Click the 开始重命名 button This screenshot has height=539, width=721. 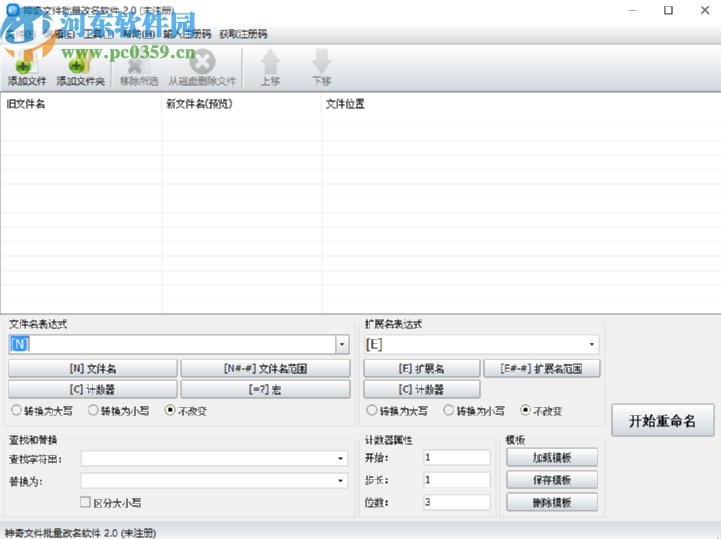pos(663,421)
